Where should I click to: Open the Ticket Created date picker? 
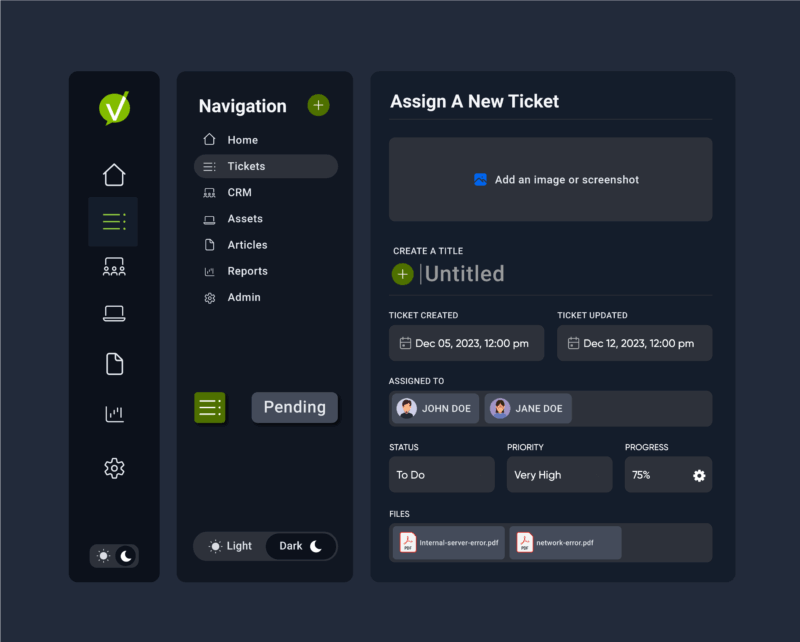tap(466, 343)
